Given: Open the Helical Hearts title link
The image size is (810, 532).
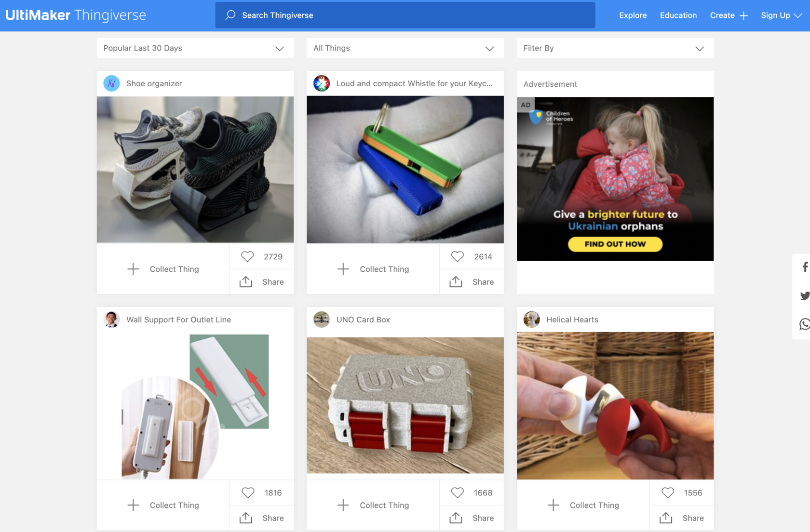Looking at the screenshot, I should pyautogui.click(x=572, y=319).
